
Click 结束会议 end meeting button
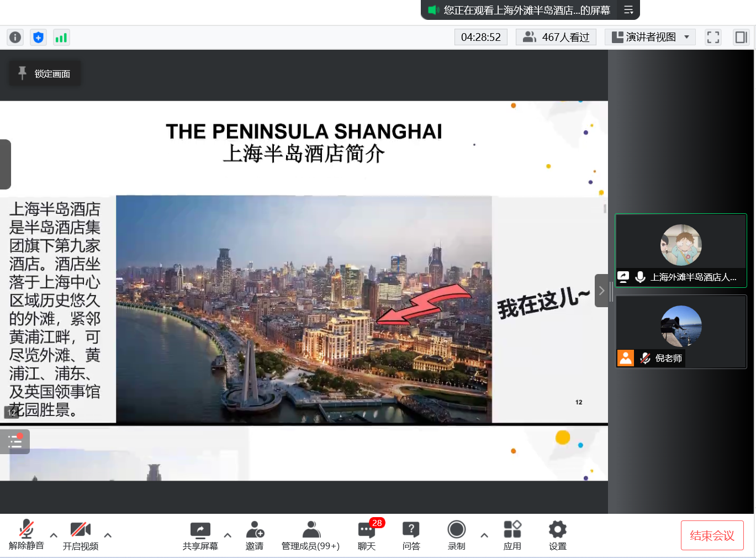712,535
